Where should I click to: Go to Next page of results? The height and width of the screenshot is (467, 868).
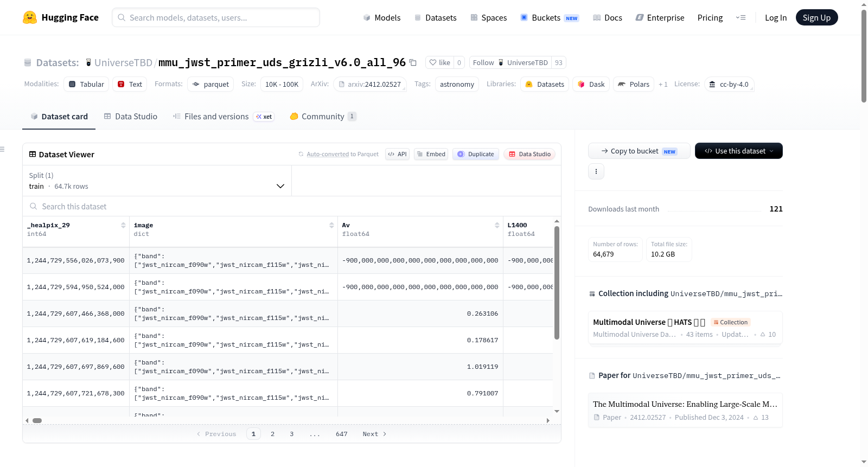pos(374,434)
